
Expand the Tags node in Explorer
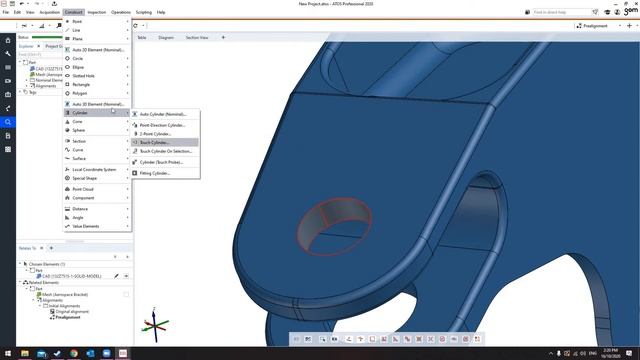(x=20, y=92)
